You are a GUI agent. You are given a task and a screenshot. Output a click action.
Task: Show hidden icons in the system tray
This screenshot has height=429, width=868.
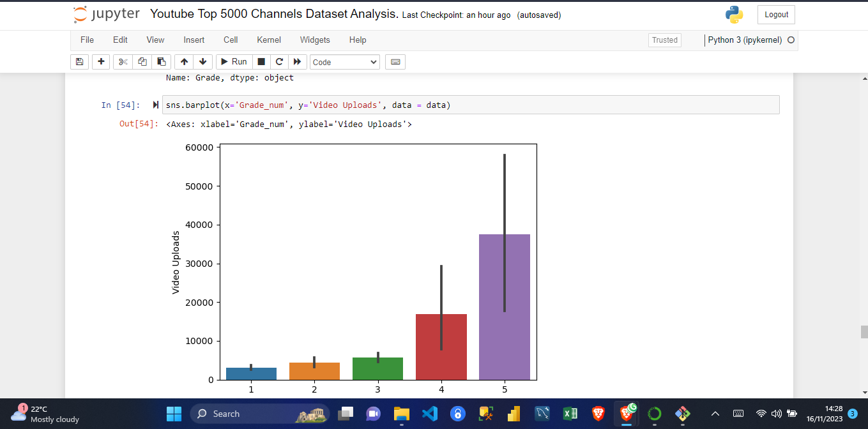pos(715,414)
